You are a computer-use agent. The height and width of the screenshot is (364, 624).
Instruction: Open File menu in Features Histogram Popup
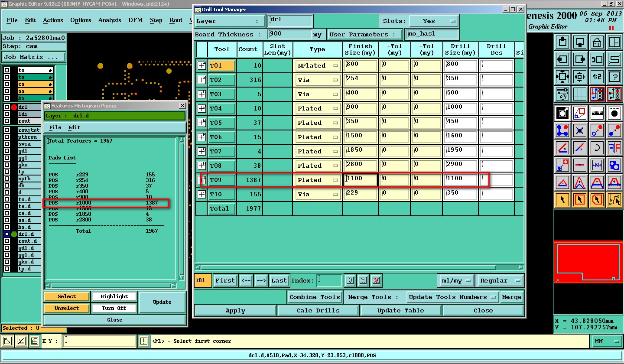click(x=55, y=127)
